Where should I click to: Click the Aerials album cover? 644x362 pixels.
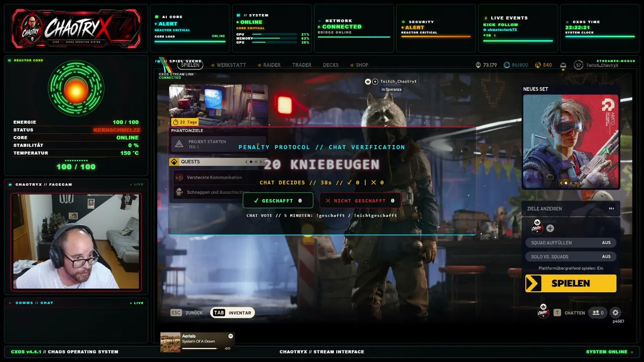(171, 342)
